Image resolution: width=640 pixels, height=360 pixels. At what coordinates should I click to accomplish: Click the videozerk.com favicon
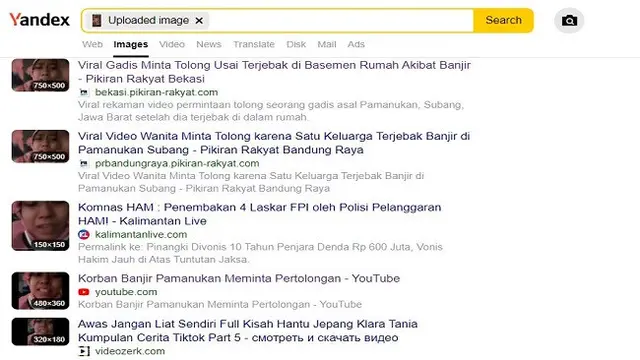[84, 351]
